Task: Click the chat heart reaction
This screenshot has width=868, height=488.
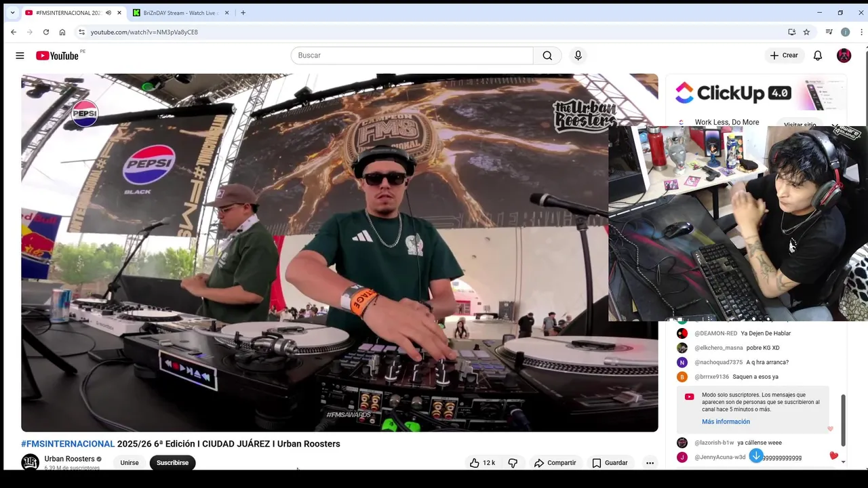Action: [x=834, y=456]
